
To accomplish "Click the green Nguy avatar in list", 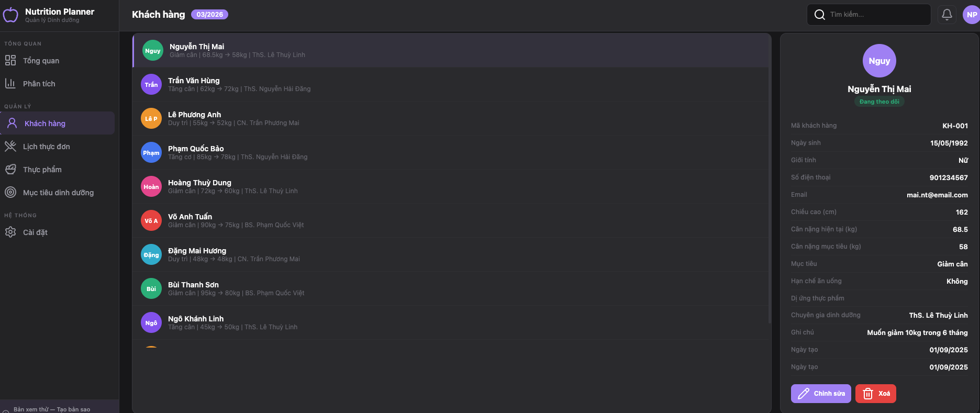I will 153,51.
